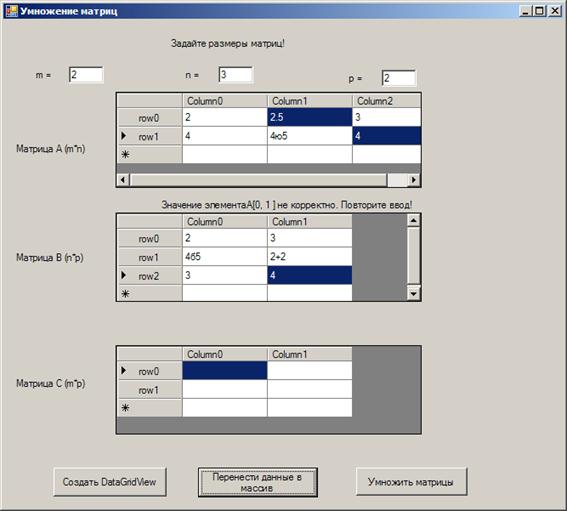
Task: Select highlighted Matrix A row1 Column2 cell
Action: (387, 136)
